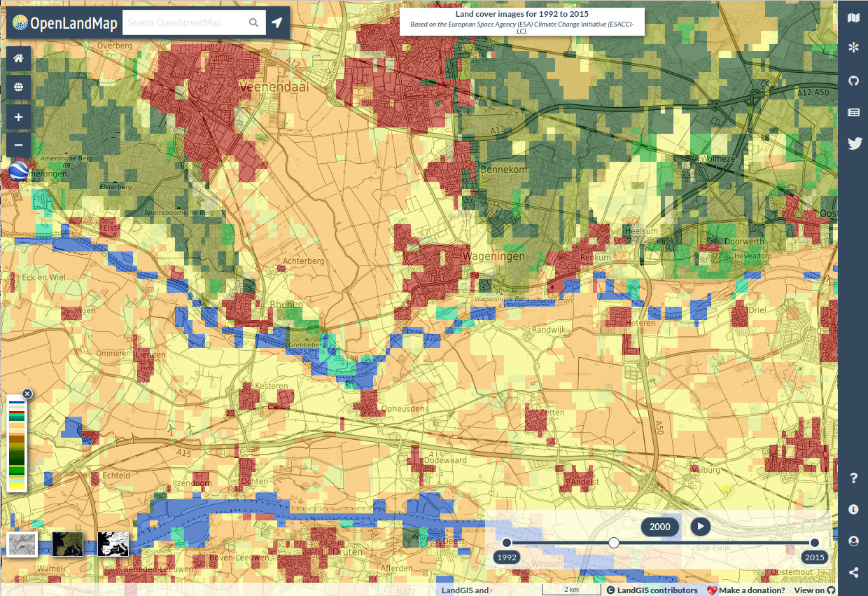This screenshot has height=596, width=868.
Task: Open the legend list icon in the right sidebar
Action: pos(853,111)
